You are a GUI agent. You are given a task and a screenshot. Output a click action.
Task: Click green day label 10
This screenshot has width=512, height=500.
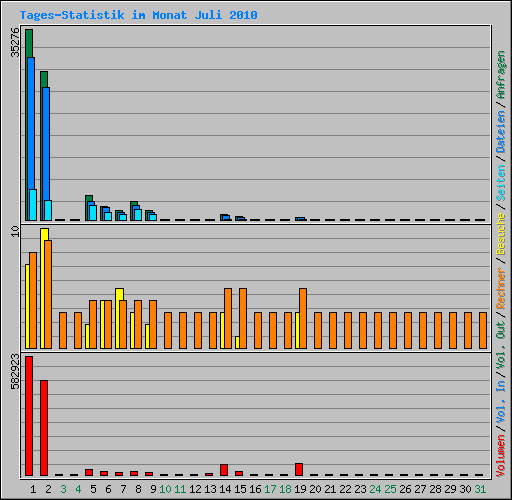(x=165, y=489)
